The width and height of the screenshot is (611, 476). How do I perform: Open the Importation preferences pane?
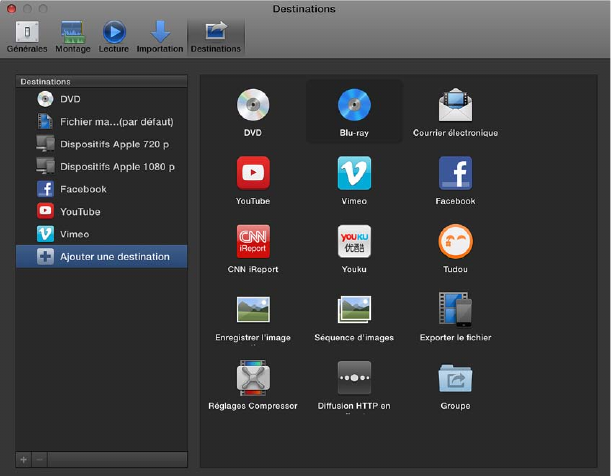coord(160,37)
